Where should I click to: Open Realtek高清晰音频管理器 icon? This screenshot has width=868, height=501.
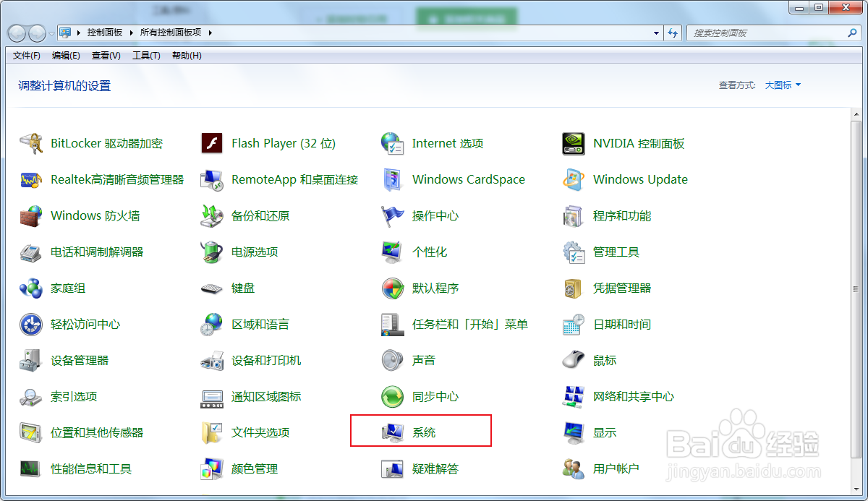[31, 179]
